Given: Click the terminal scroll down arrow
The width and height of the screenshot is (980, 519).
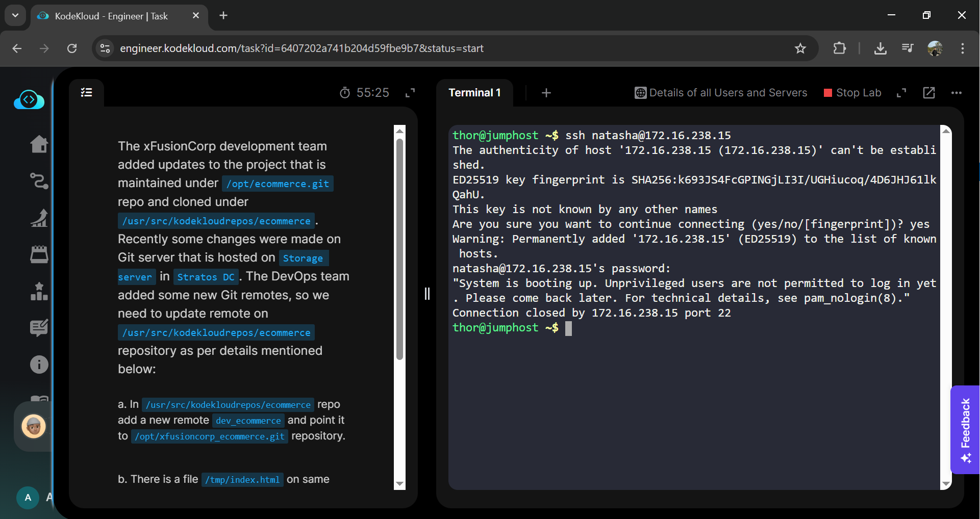Looking at the screenshot, I should point(946,484).
